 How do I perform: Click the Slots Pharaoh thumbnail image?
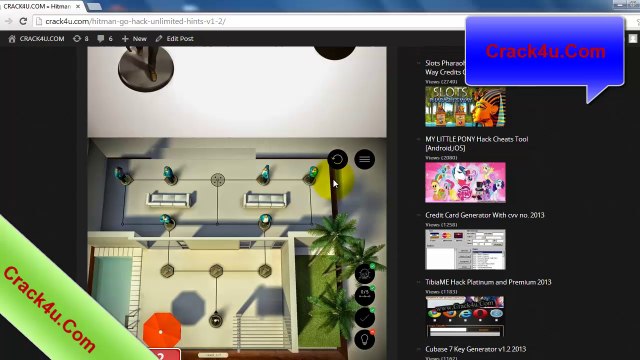(465, 107)
